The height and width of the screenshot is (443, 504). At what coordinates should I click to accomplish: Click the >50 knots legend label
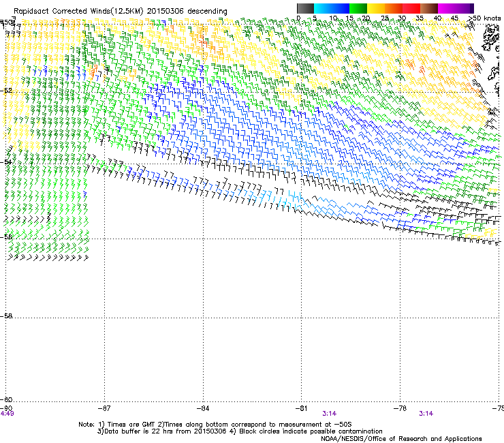click(484, 18)
